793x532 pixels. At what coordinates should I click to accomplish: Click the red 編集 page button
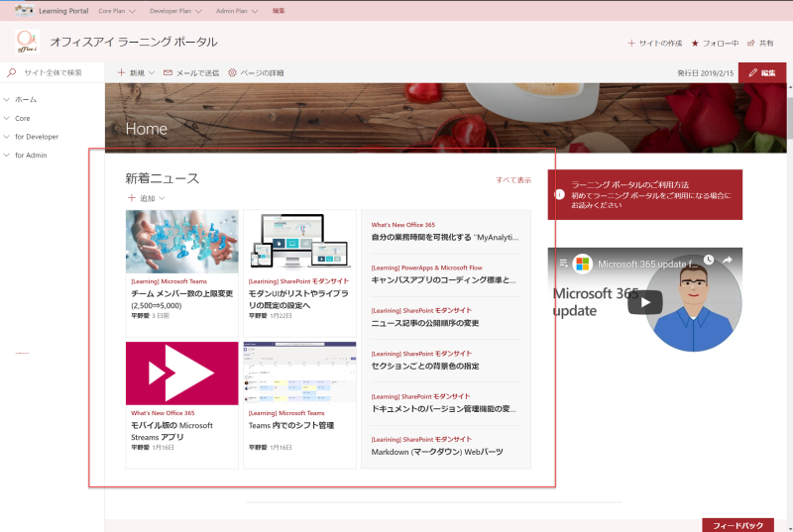tap(762, 72)
